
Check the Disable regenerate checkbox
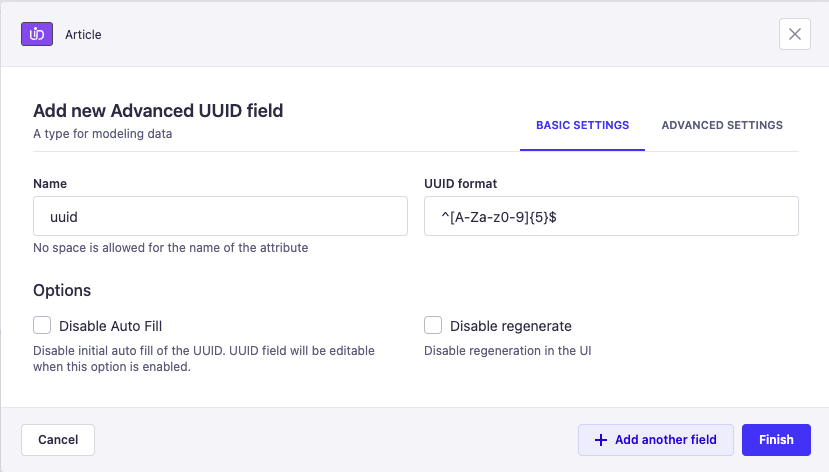(x=433, y=325)
